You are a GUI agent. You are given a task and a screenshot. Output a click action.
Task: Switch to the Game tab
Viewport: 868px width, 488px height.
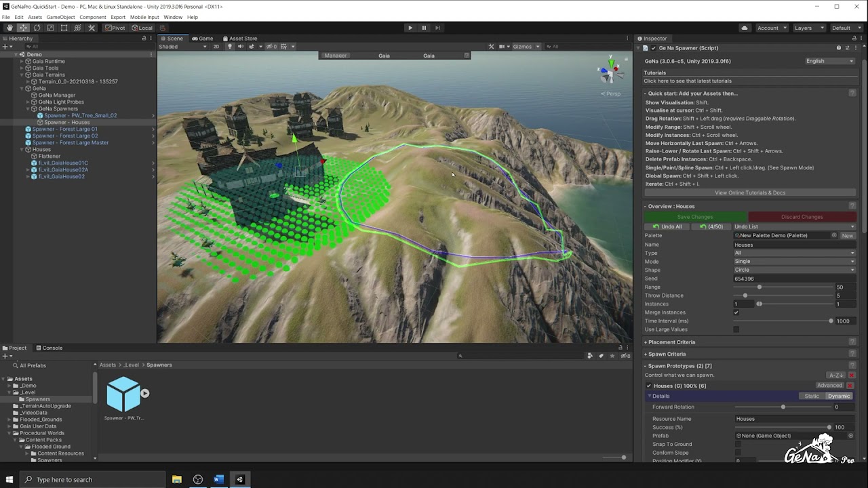click(203, 39)
